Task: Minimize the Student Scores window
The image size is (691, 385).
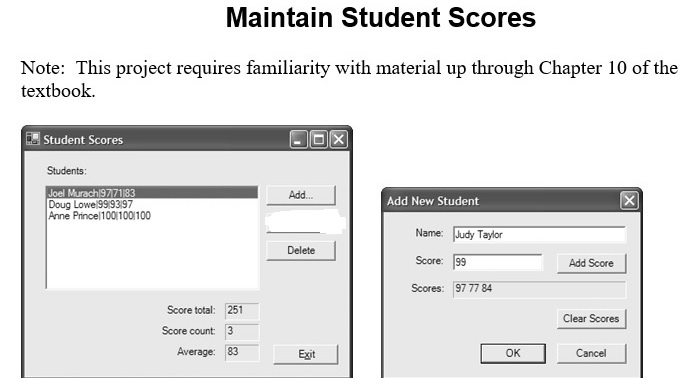Action: [x=298, y=140]
